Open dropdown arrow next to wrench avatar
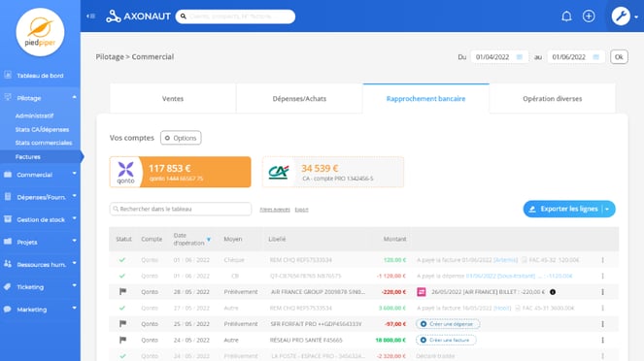 click(x=636, y=16)
